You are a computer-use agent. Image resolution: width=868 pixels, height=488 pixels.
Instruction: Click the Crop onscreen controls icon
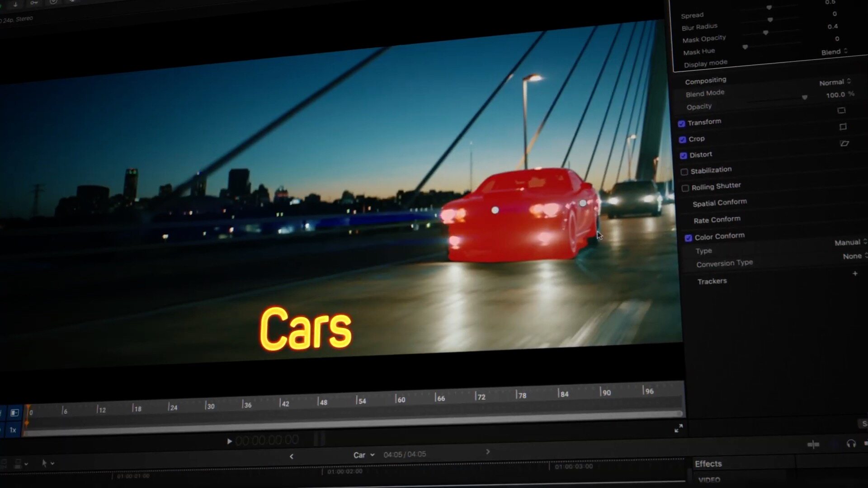[x=843, y=127]
